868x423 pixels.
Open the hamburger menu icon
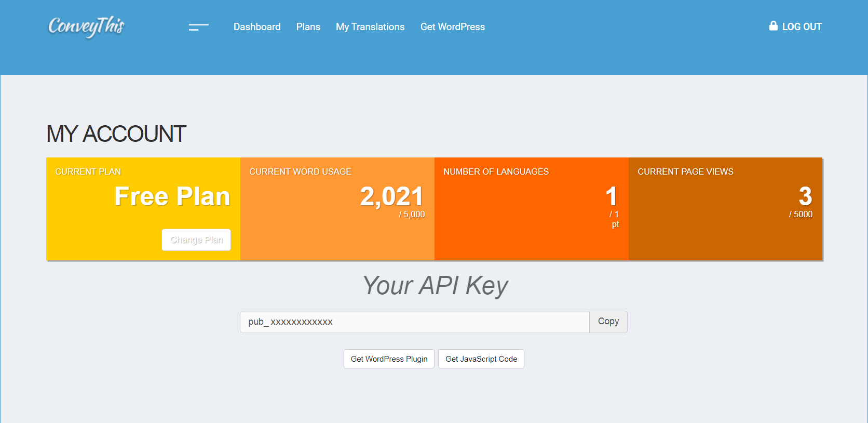pyautogui.click(x=198, y=27)
